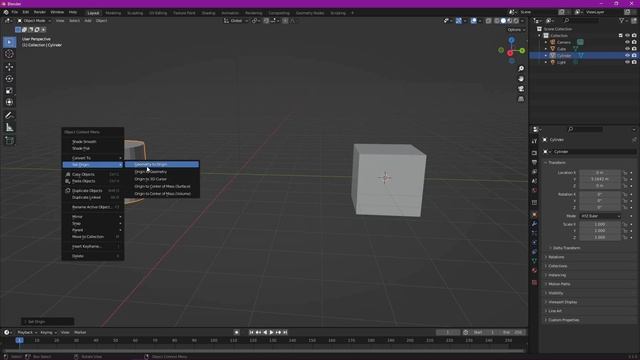Image resolution: width=640 pixels, height=360 pixels.
Task: Activate the Select Box tool
Action: [x=9, y=42]
